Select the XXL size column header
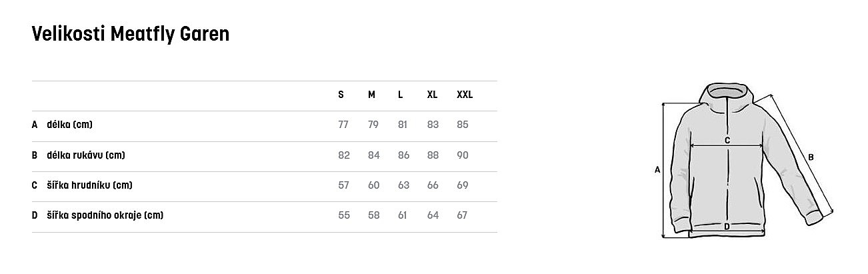The image size is (868, 274). tap(465, 95)
